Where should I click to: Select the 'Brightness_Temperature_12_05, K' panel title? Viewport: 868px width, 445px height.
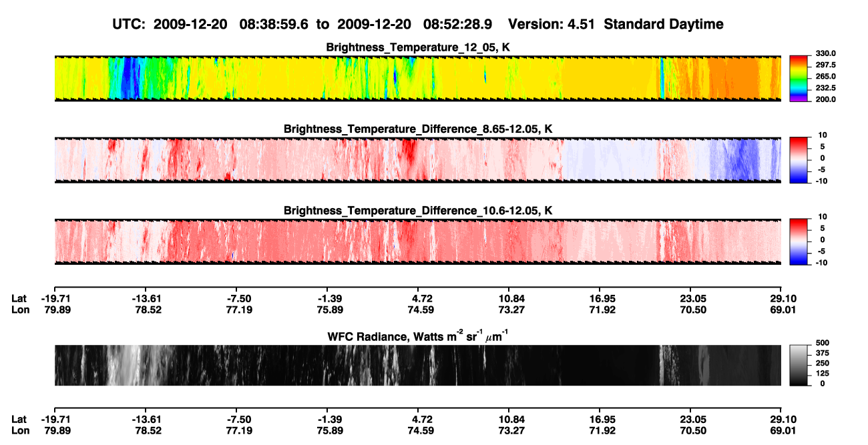[x=418, y=47]
